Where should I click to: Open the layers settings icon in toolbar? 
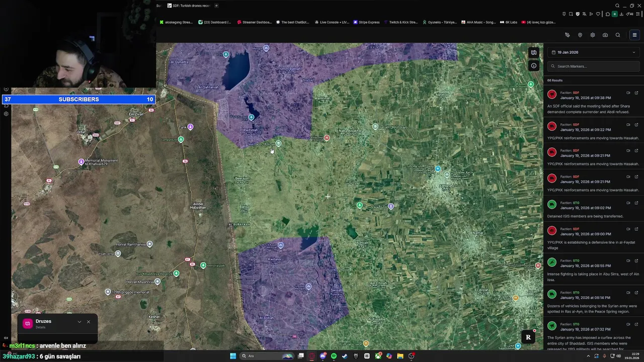click(592, 35)
